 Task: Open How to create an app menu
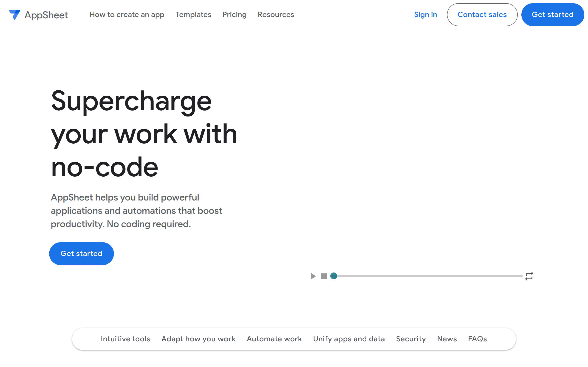click(127, 14)
